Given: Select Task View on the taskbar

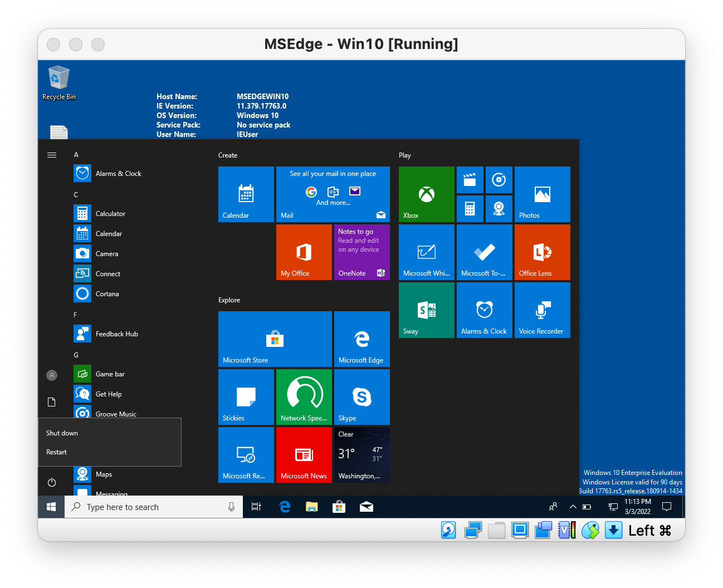Looking at the screenshot, I should click(256, 507).
